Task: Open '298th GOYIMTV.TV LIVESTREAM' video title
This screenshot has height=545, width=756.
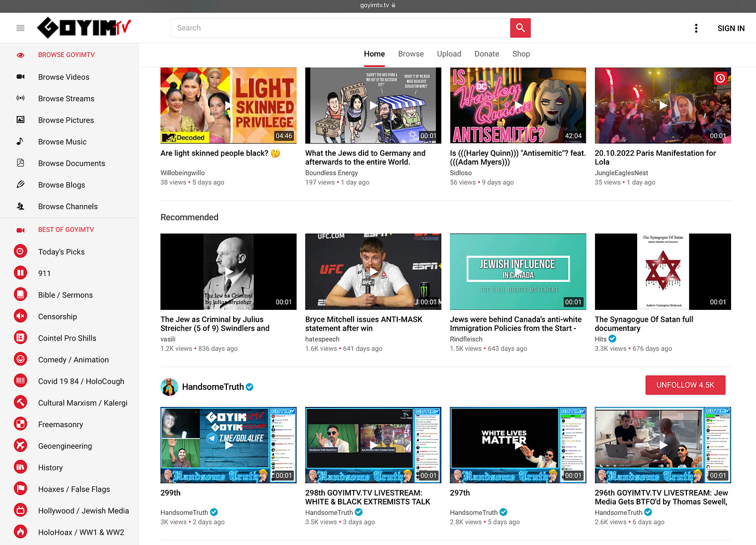Action: (368, 497)
